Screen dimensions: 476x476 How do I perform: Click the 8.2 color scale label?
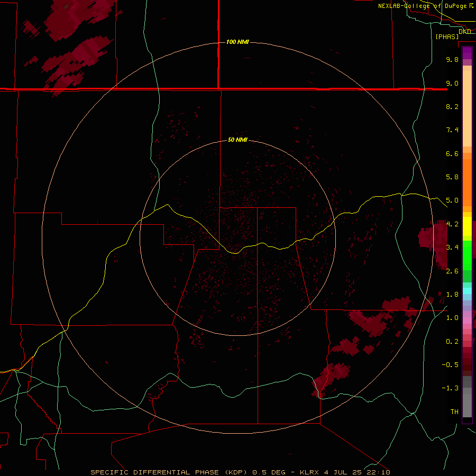(x=452, y=106)
